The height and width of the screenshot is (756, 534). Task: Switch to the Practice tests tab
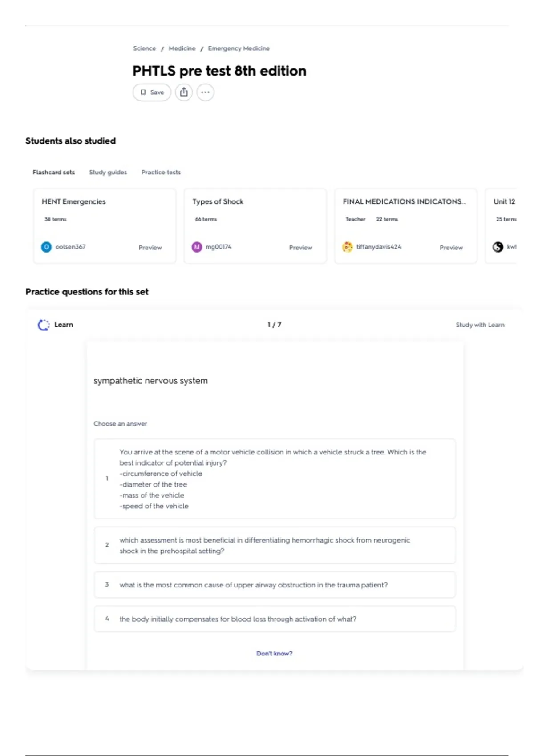point(161,172)
